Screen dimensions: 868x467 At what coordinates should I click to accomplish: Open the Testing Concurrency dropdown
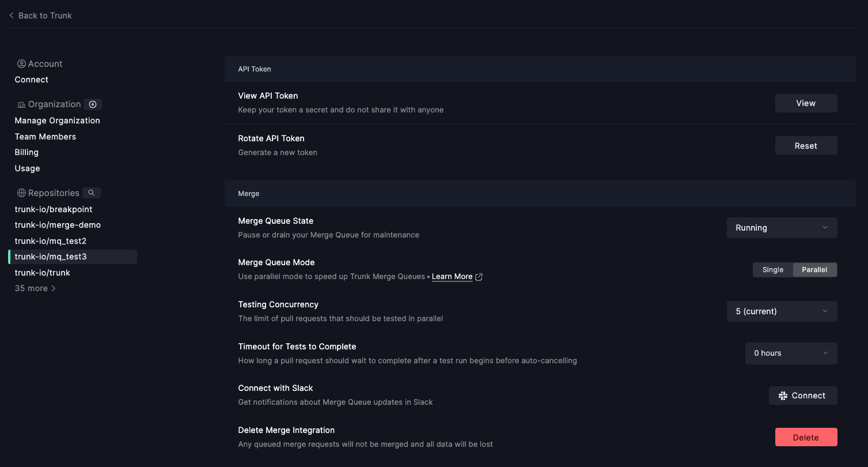pyautogui.click(x=782, y=311)
